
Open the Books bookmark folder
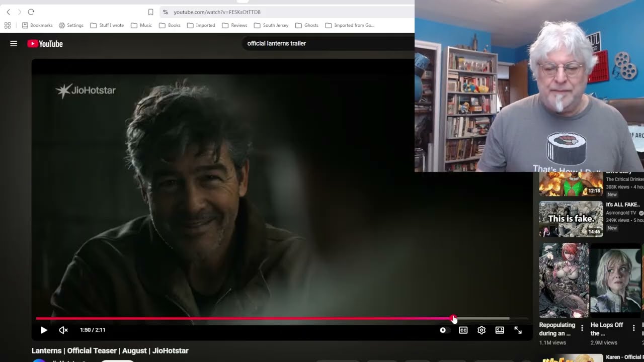170,25
